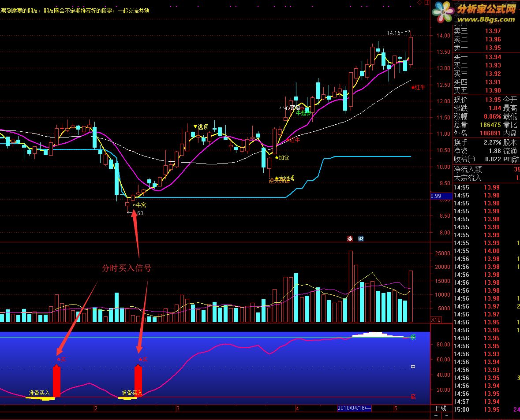Screen dimensions: 520x420
Task: Click the 25000 volume axis label
Action: pos(442,253)
